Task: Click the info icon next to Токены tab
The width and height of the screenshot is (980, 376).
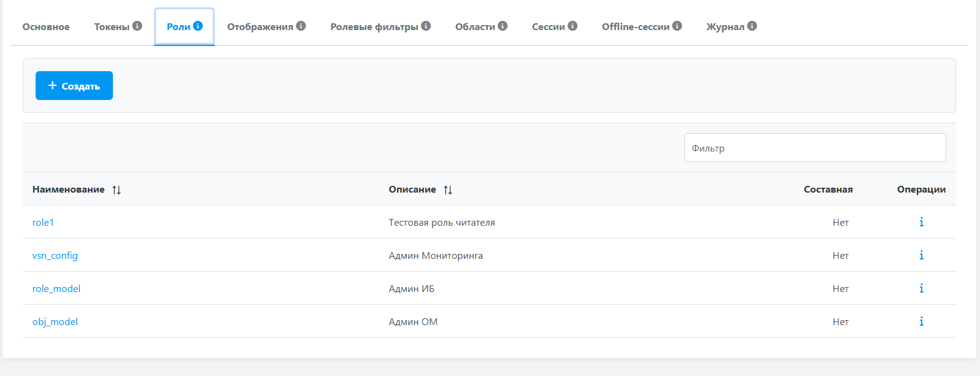Action: [x=137, y=26]
